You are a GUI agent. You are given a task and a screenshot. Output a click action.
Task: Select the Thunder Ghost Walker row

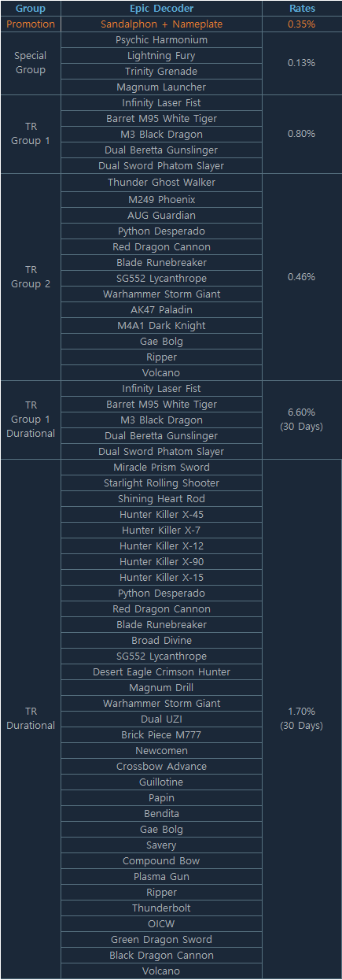(161, 183)
